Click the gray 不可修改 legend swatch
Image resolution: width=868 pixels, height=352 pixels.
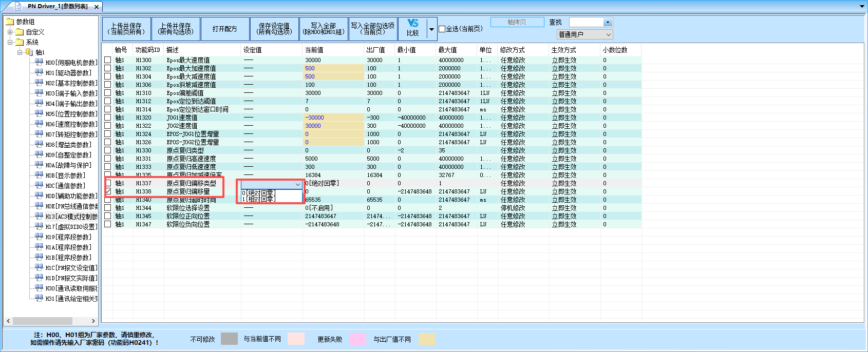click(229, 339)
